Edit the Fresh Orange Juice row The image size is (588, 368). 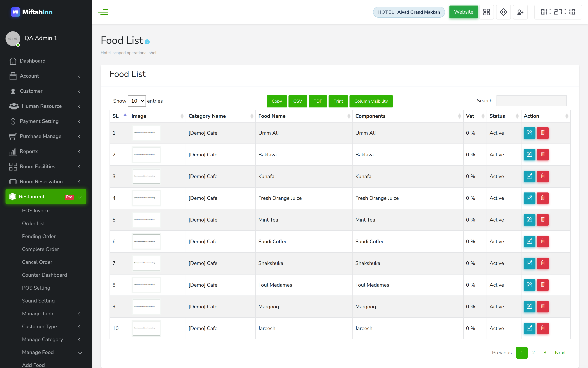(x=529, y=198)
